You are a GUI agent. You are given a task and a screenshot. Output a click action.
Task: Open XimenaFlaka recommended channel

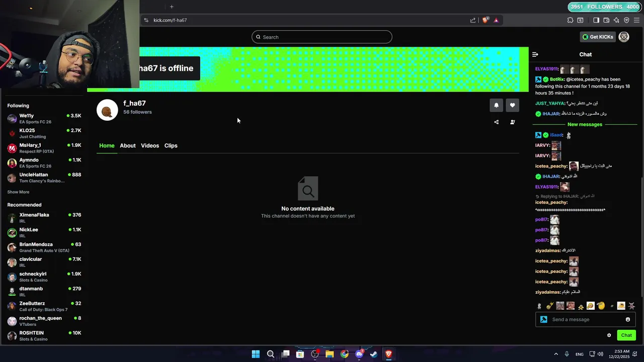[x=44, y=218]
